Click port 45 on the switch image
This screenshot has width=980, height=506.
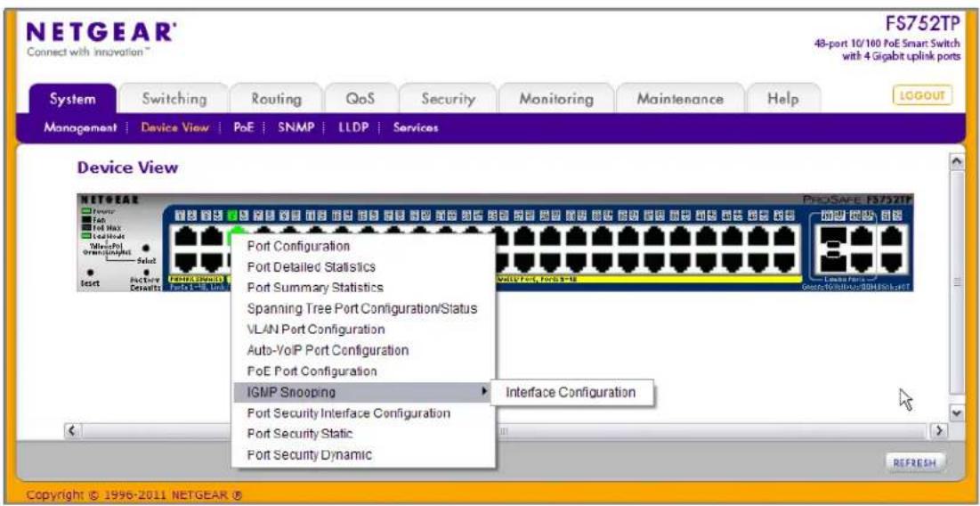[x=758, y=236]
